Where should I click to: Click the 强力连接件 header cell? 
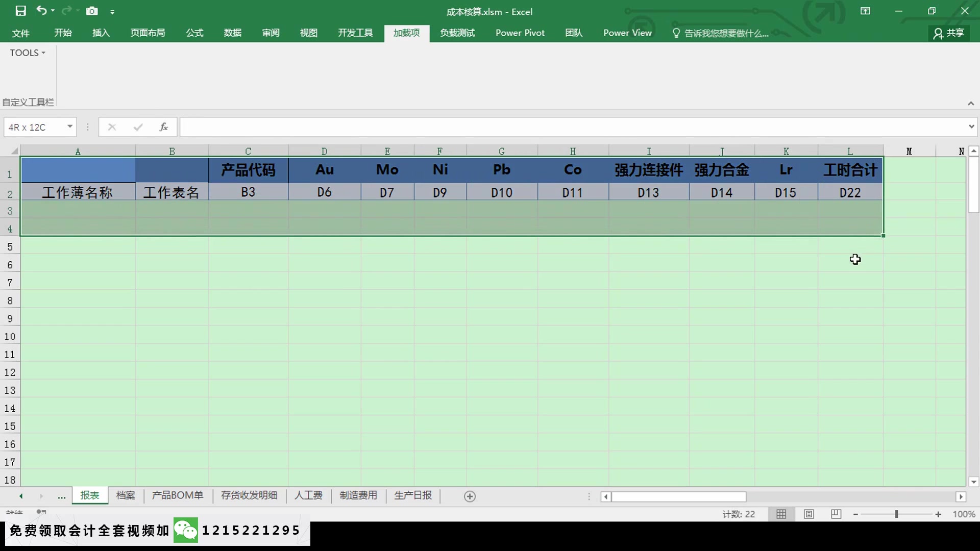649,170
